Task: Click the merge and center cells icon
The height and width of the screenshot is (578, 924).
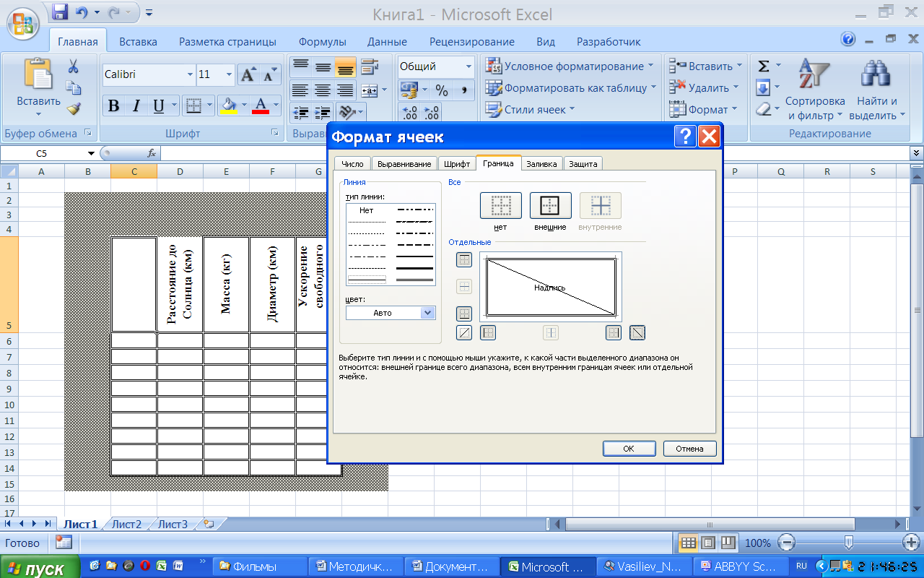Action: pos(369,90)
